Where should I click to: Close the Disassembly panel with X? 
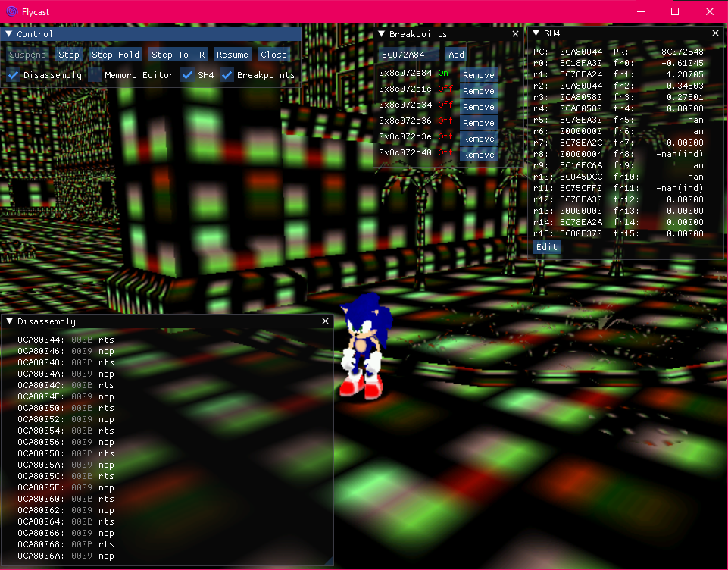pyautogui.click(x=326, y=321)
